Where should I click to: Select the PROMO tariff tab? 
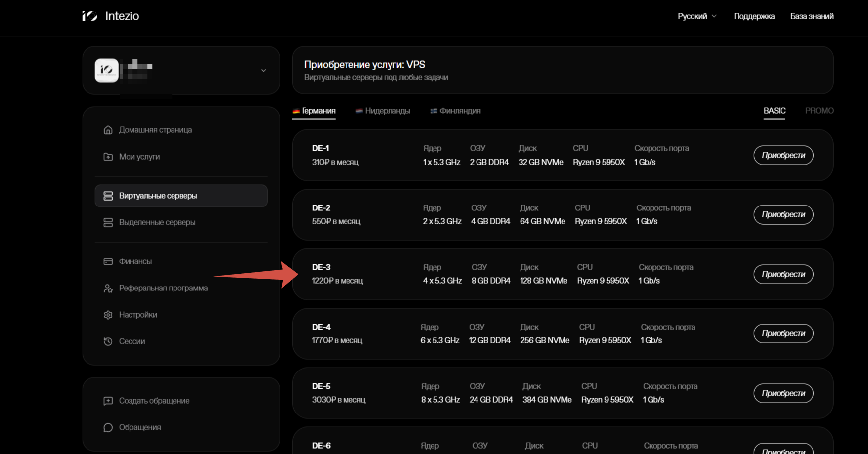tap(819, 111)
